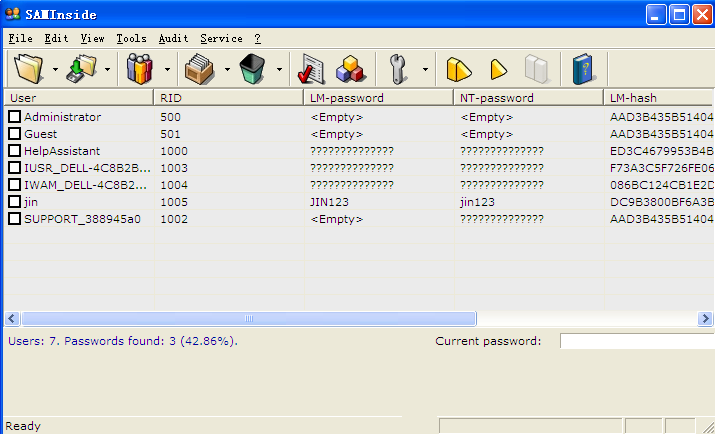
Task: Click LM-hash starting with ED3C4679953B4B
Action: (662, 150)
